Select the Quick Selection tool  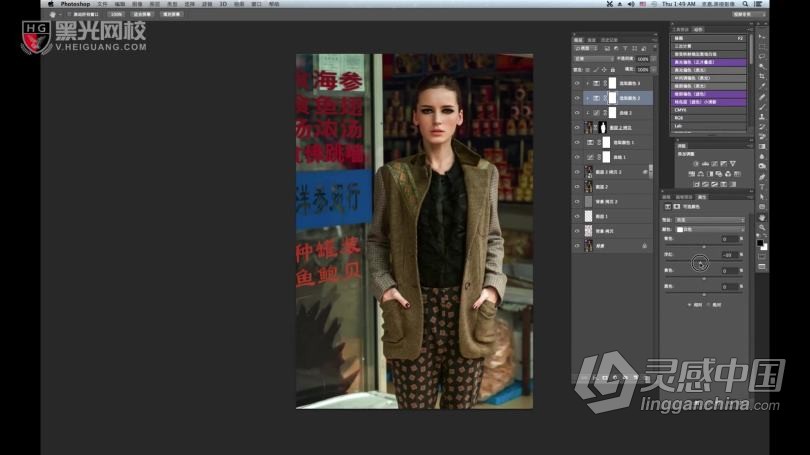point(762,67)
